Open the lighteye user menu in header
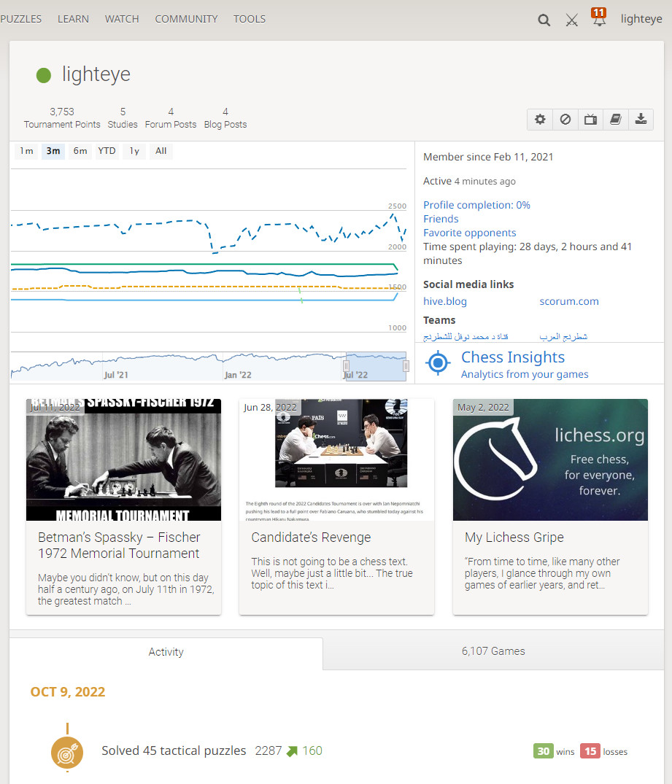Viewport: 672px width, 784px height. click(x=641, y=19)
